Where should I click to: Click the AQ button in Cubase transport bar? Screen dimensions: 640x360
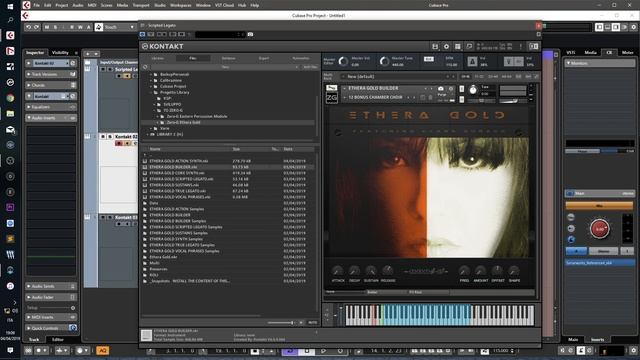pos(102,351)
